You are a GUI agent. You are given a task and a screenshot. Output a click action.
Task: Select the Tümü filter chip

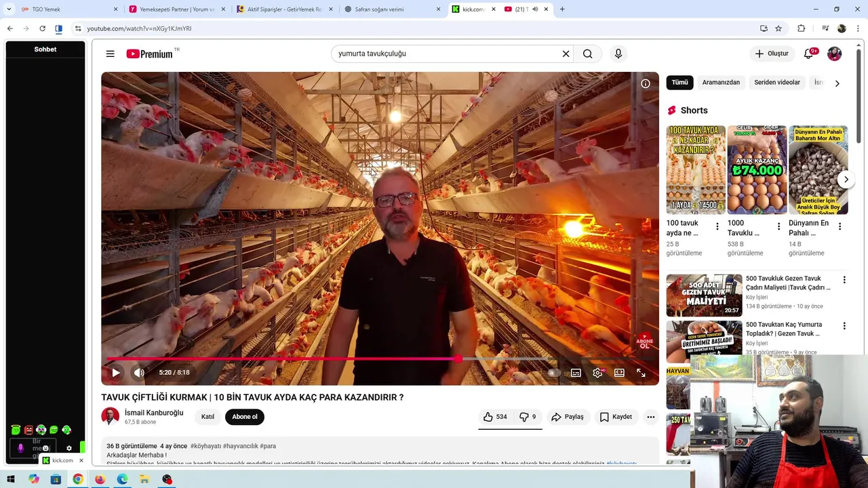[679, 83]
